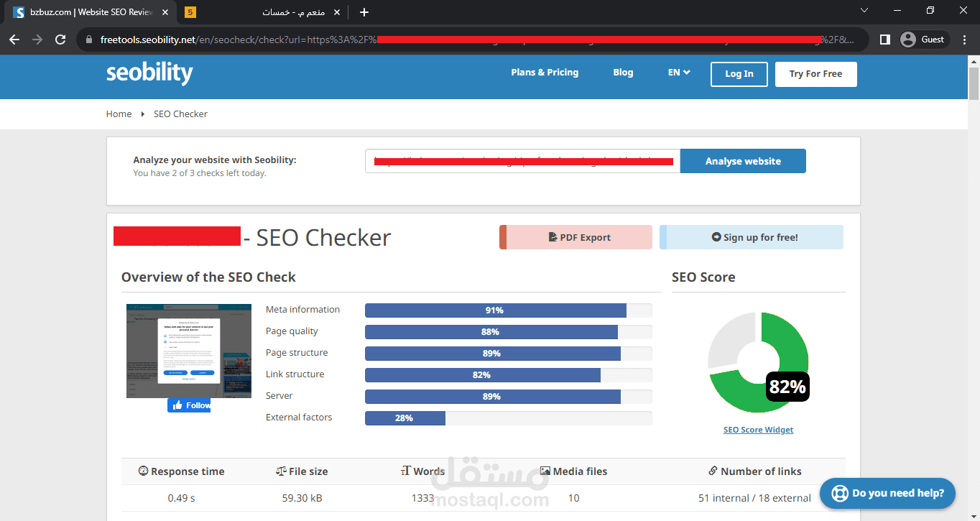Open Plans & Pricing menu item
980x521 pixels.
545,73
